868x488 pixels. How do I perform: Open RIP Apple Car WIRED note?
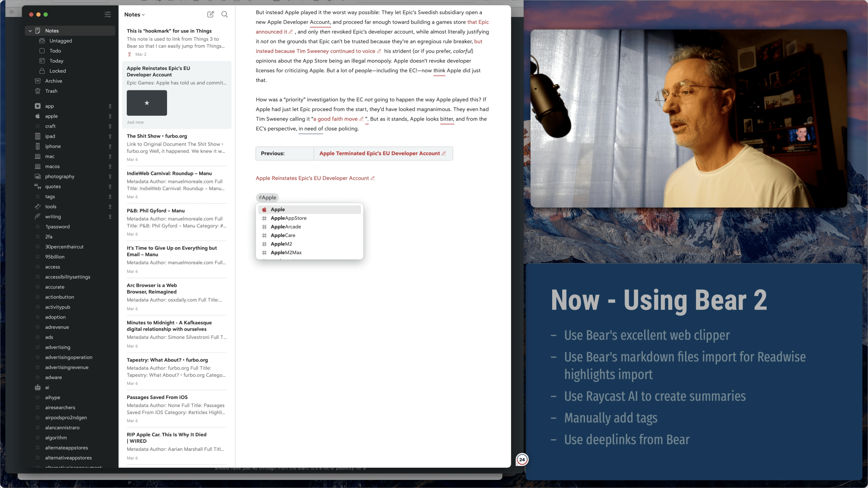(177, 446)
